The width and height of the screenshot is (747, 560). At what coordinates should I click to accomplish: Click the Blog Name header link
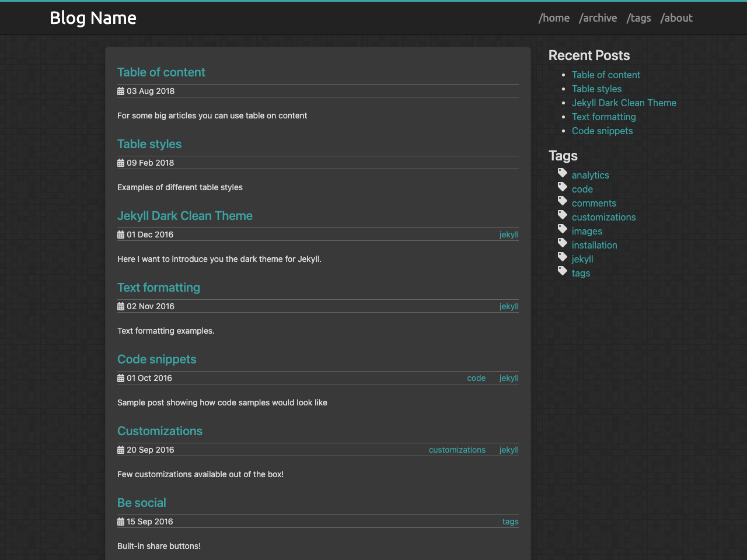point(93,18)
